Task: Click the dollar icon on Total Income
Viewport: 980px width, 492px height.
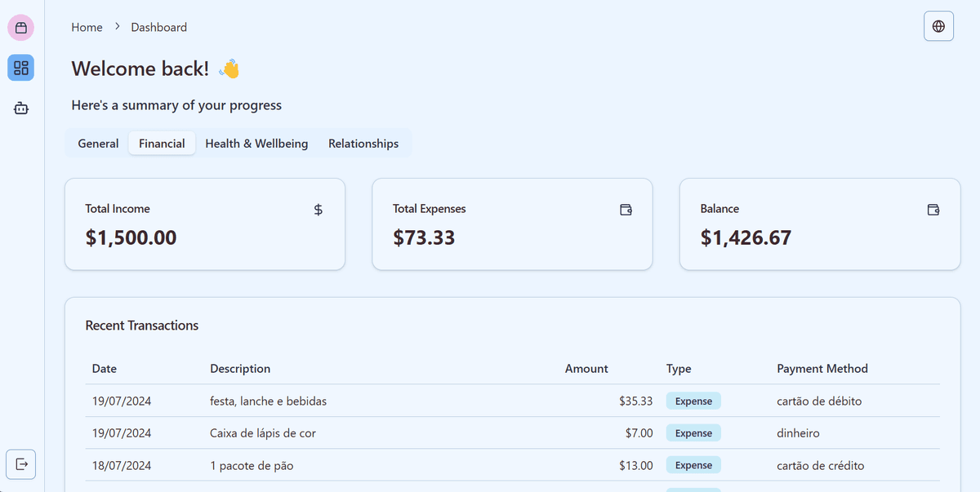Action: (318, 210)
